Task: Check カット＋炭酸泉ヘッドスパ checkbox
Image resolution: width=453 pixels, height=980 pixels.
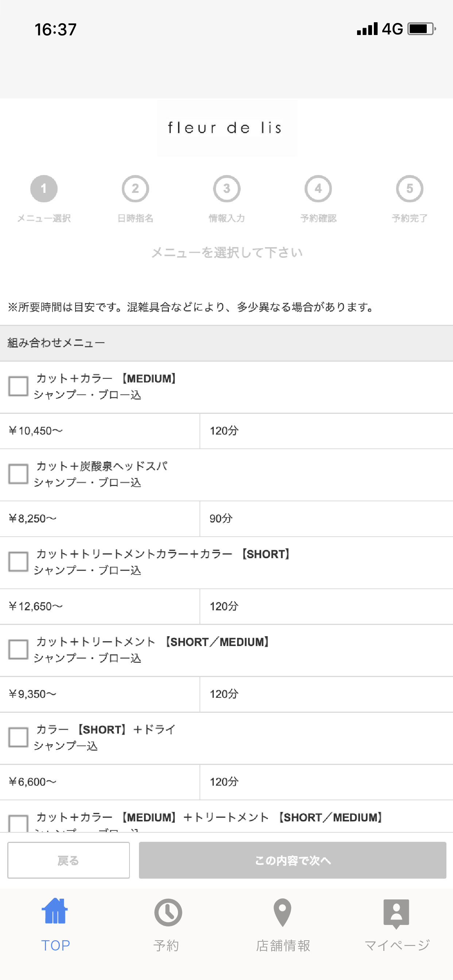Action: 18,474
